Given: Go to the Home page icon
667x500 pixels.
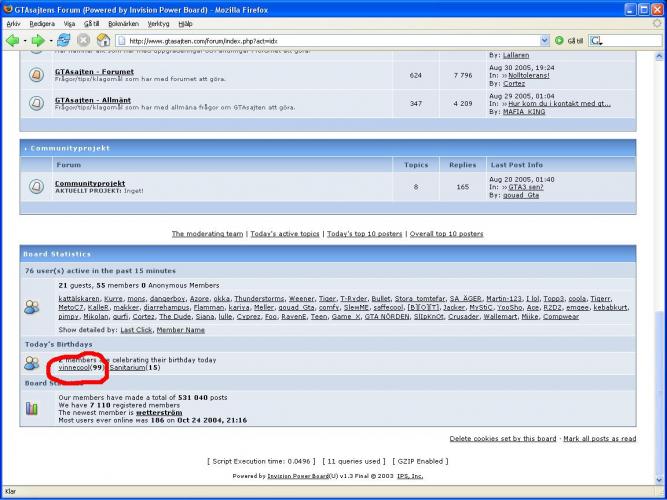Looking at the screenshot, I should [103, 41].
